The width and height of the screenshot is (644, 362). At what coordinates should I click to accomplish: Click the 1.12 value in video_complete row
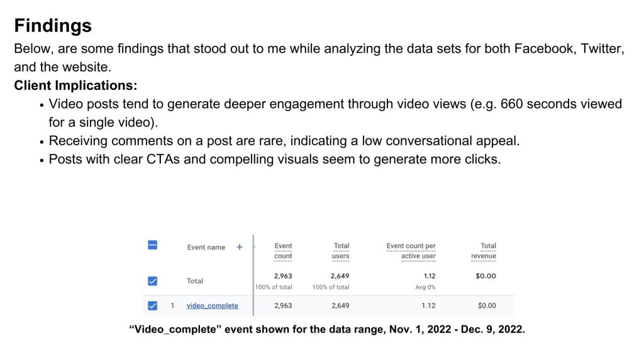tap(428, 306)
